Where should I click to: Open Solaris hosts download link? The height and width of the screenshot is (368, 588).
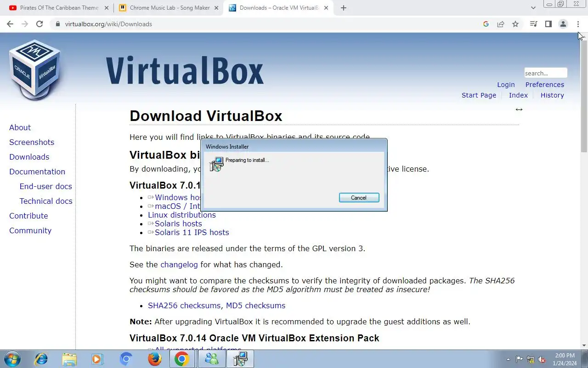[178, 224]
